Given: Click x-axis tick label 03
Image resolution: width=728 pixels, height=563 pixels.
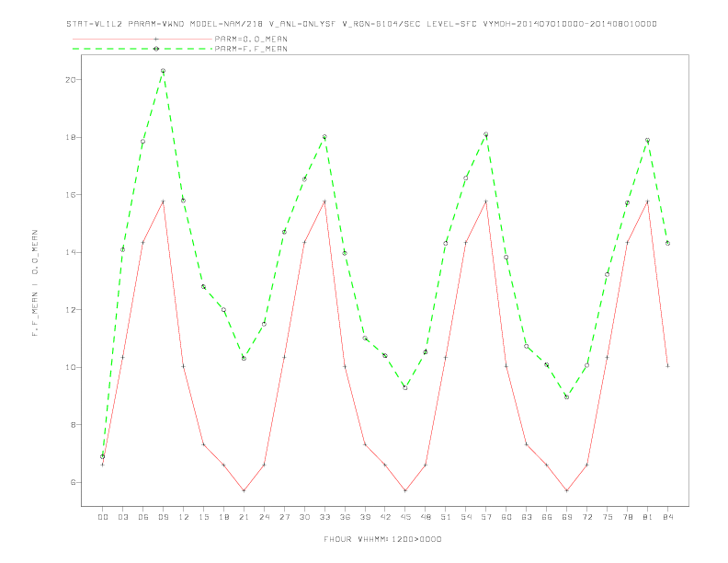Looking at the screenshot, I should click(x=122, y=517).
